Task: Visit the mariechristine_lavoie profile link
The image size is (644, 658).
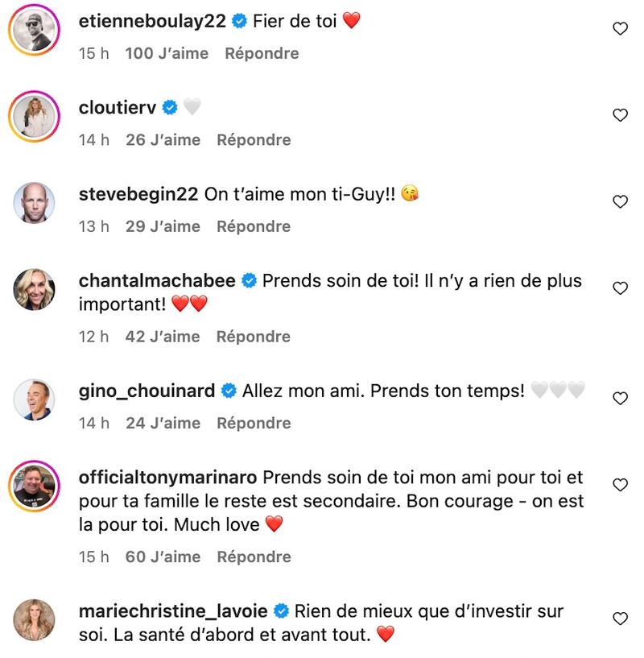Action: pos(173,611)
